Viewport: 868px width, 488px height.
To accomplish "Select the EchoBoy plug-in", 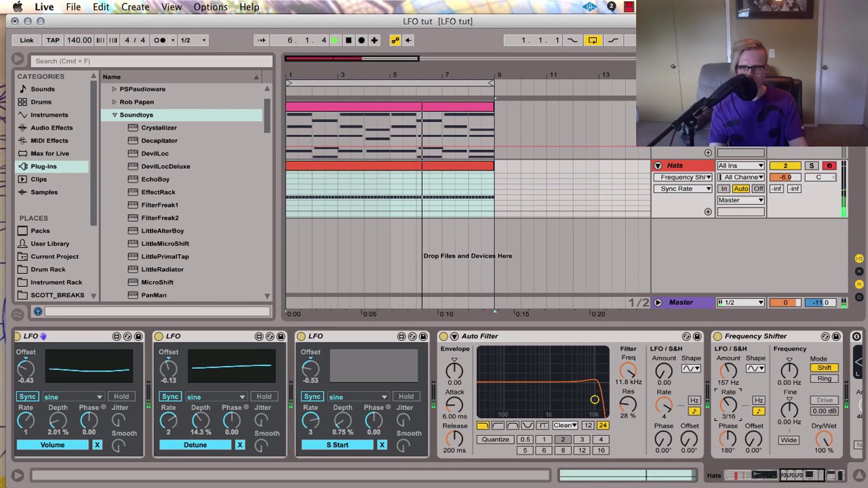I will coord(155,179).
